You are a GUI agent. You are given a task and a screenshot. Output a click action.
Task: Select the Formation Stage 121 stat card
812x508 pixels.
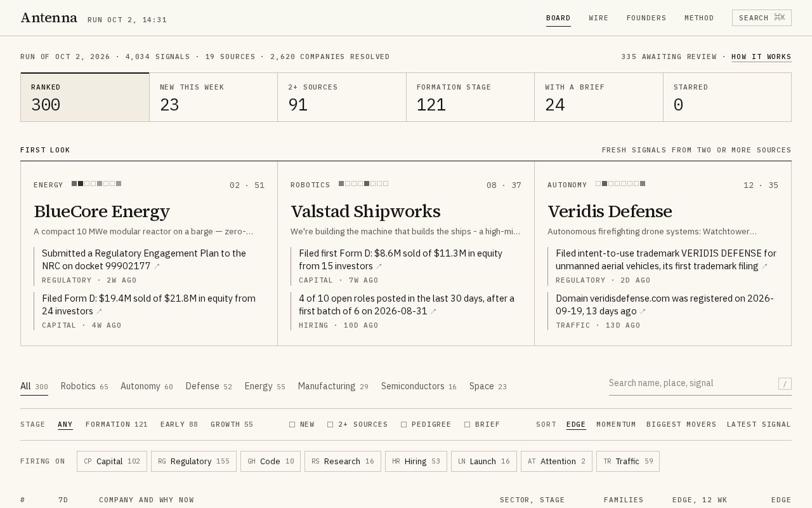pyautogui.click(x=470, y=97)
